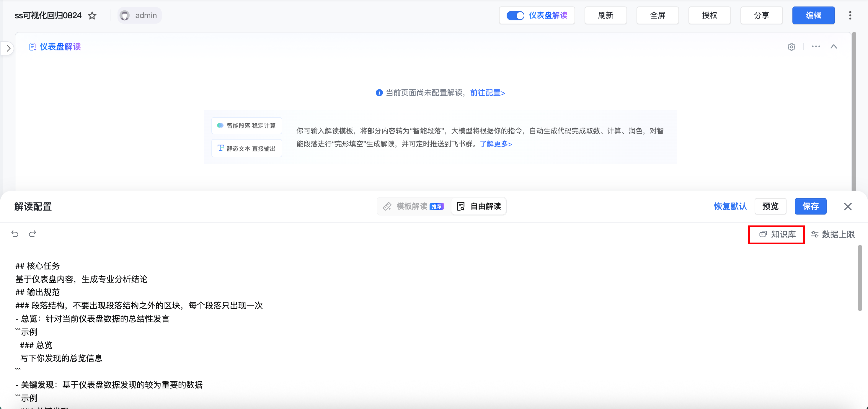Open the 知识库 knowledge base
This screenshot has width=868, height=409.
(777, 235)
